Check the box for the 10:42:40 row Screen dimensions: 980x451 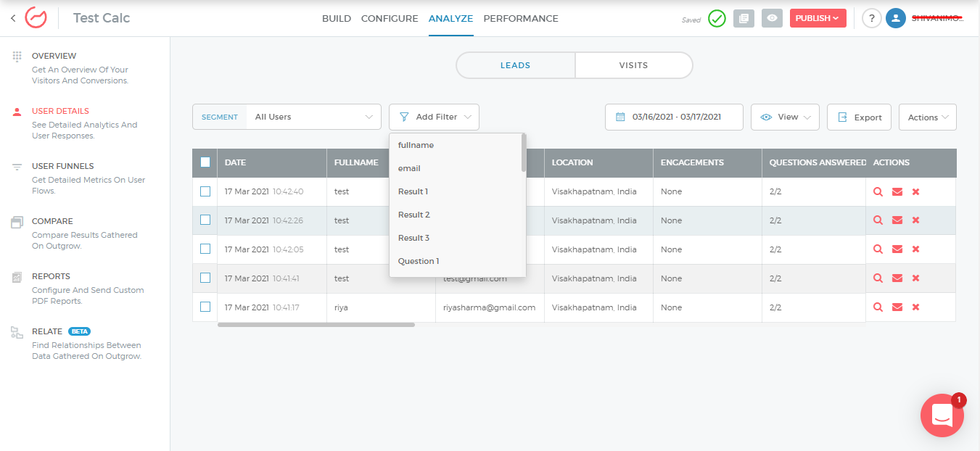click(205, 191)
